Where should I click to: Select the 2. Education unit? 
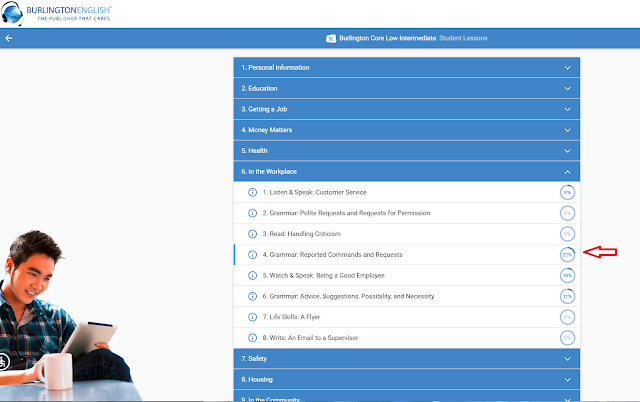pyautogui.click(x=407, y=88)
